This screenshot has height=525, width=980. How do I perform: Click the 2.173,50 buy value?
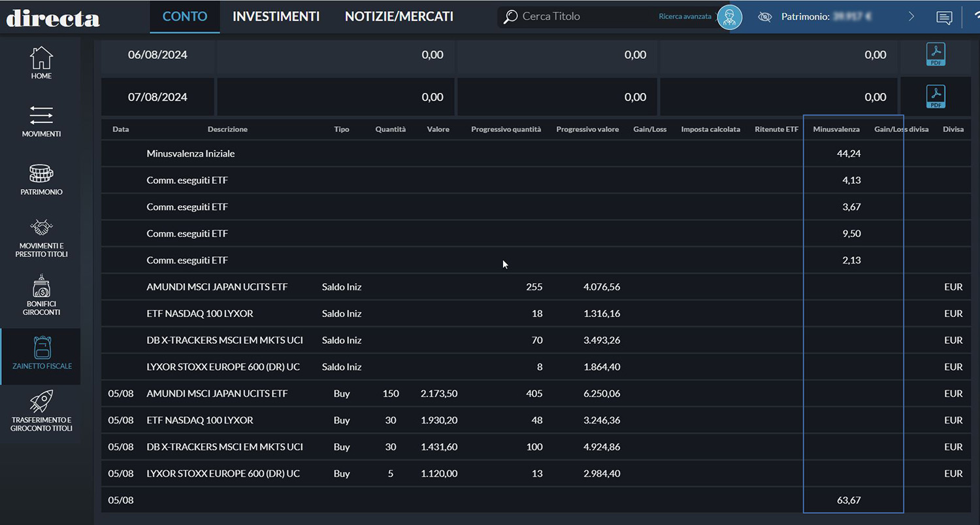coord(439,394)
